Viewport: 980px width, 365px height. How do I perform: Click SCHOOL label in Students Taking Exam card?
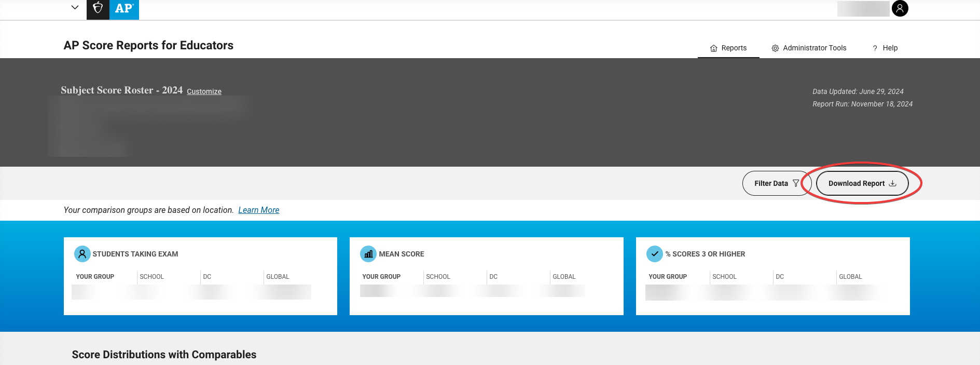(151, 277)
